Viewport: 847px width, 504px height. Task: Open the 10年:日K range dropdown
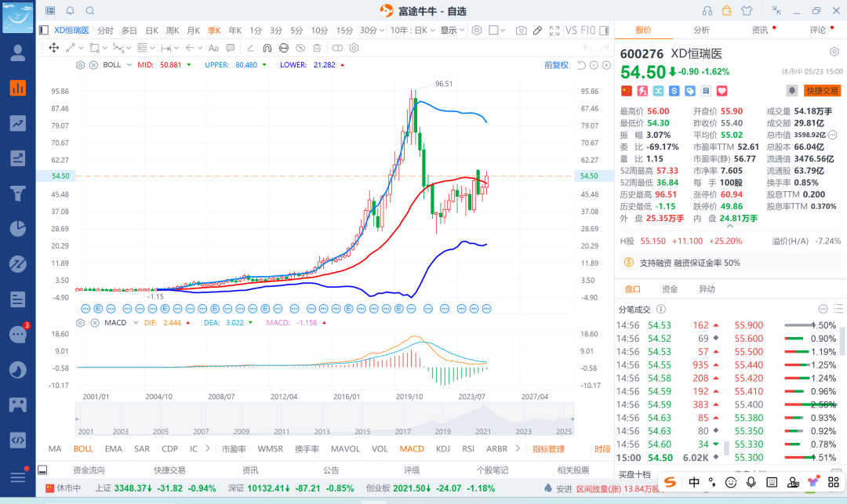click(413, 31)
